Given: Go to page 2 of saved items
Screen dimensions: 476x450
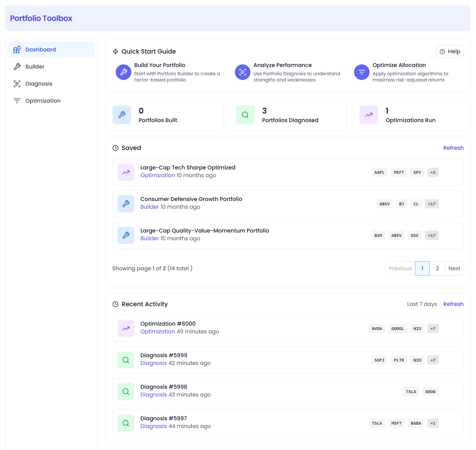Looking at the screenshot, I should [x=437, y=268].
